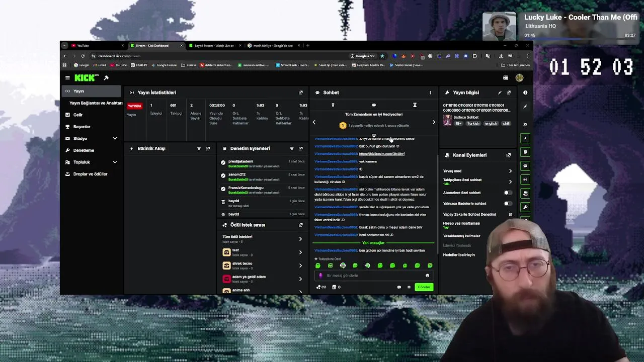Open filter options in Denetim Eylemleri panel
Screen dimensions: 644x362
click(292, 149)
